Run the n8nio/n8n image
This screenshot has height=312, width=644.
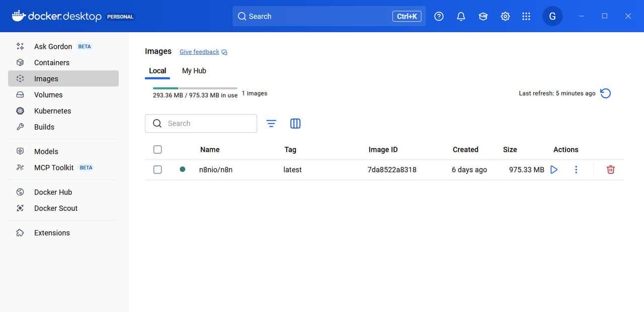[x=554, y=170]
